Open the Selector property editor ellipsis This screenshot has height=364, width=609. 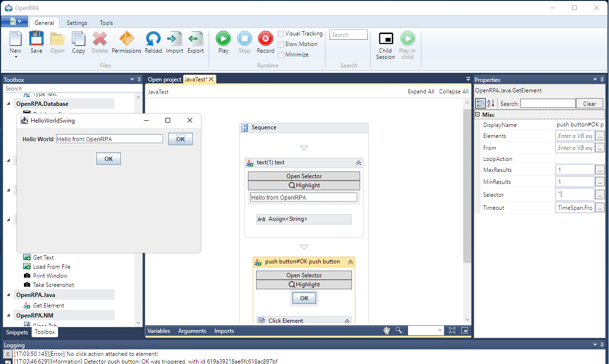pos(600,194)
